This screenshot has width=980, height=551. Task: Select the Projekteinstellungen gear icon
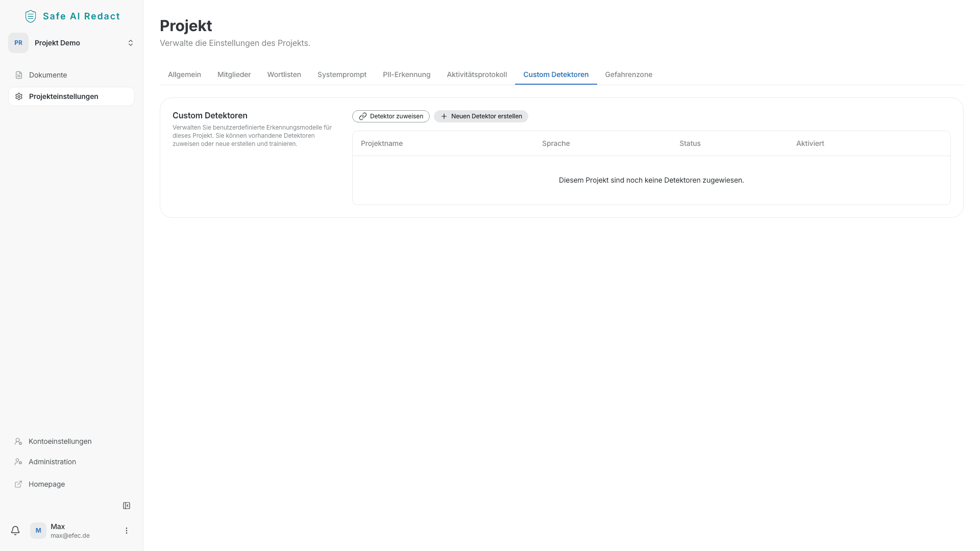(19, 96)
